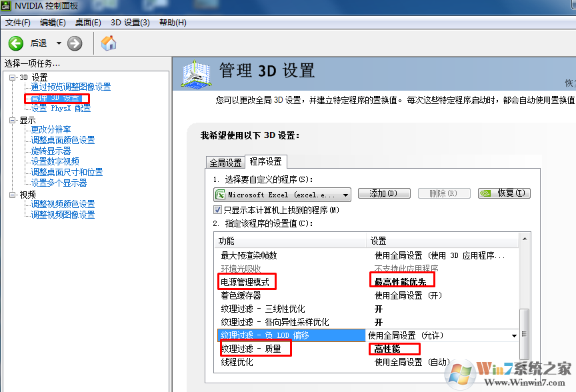Click the grey Forward arrow icon
This screenshot has width=576, height=392.
tap(75, 43)
